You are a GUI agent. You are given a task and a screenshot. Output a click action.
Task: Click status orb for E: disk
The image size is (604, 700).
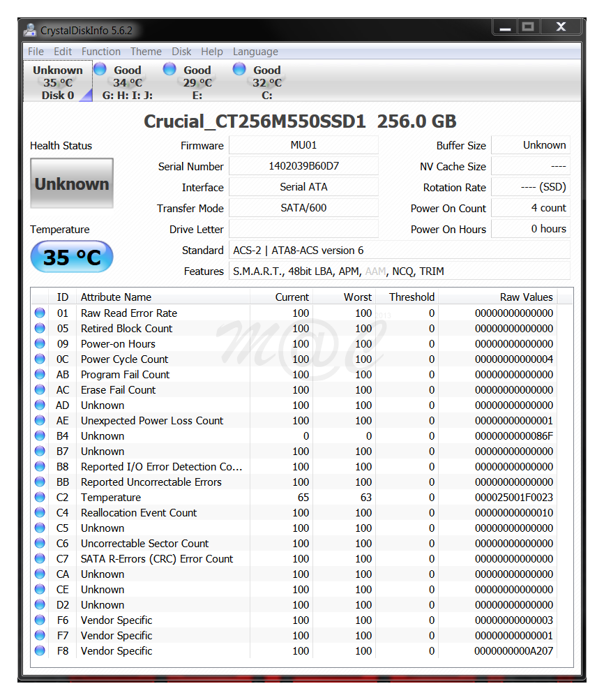click(169, 69)
